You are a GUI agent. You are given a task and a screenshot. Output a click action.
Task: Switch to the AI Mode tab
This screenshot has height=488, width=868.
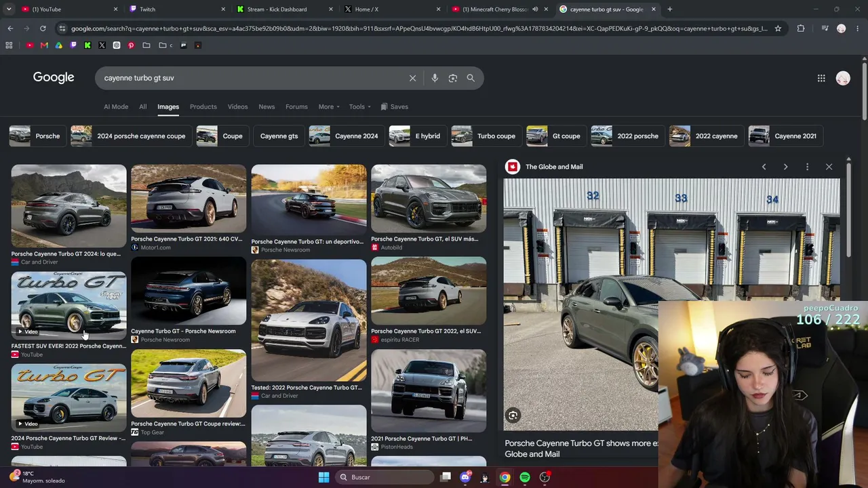(116, 106)
